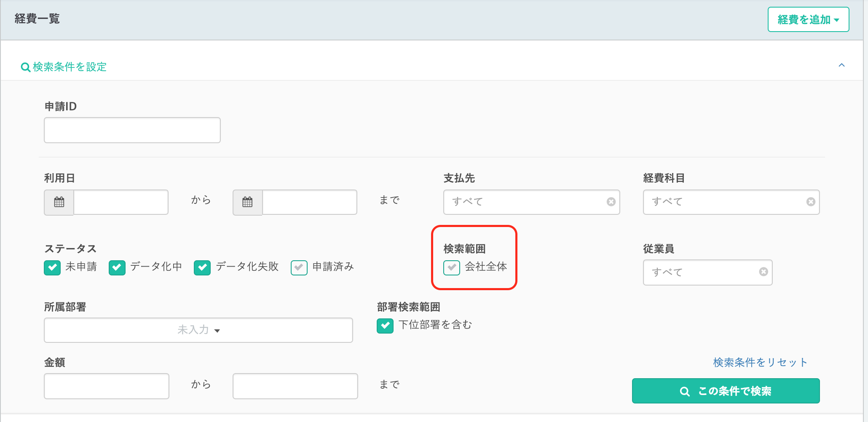
Task: Click the 利用日 start date text field
Action: 121,202
